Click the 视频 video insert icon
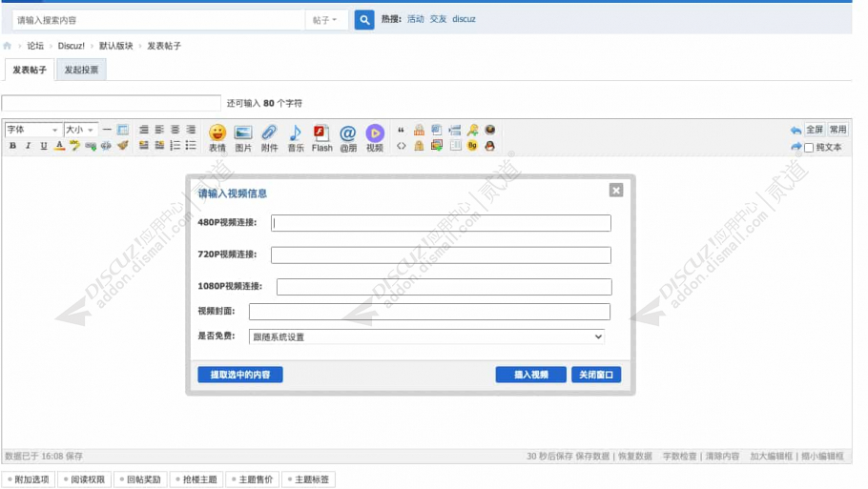This screenshot has width=868, height=489. (x=374, y=138)
